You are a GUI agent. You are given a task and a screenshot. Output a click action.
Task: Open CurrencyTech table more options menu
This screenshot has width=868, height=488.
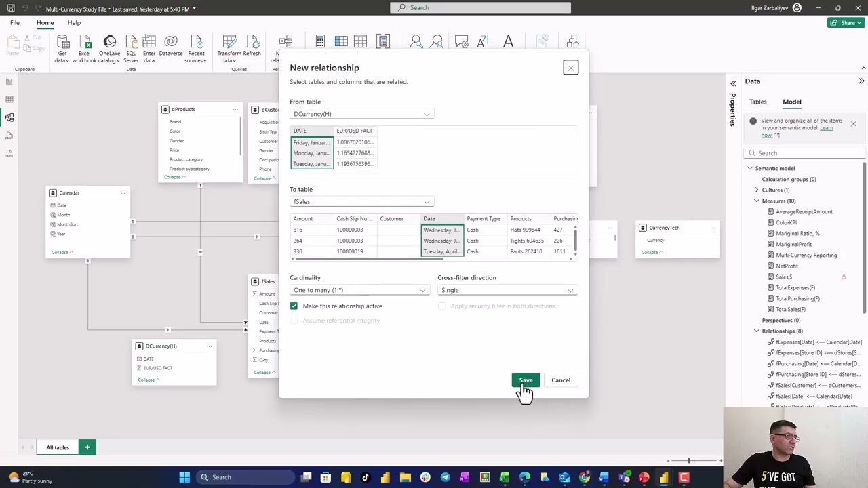point(713,228)
